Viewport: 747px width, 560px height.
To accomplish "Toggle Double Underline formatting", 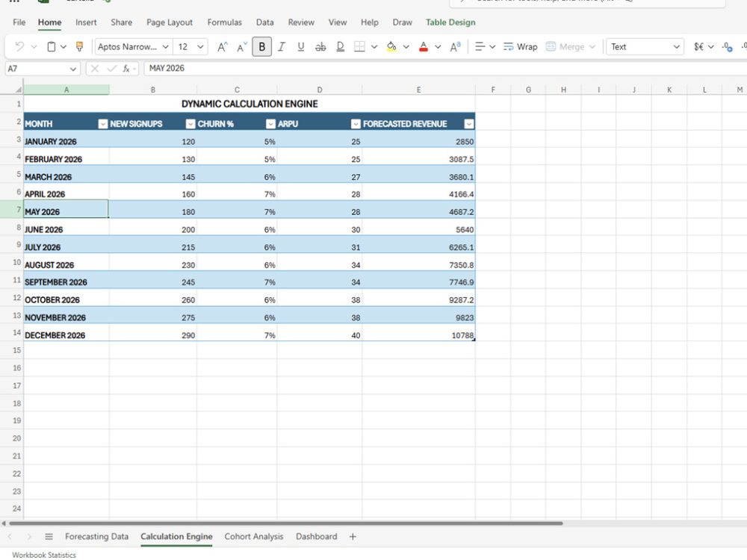I will (x=340, y=46).
